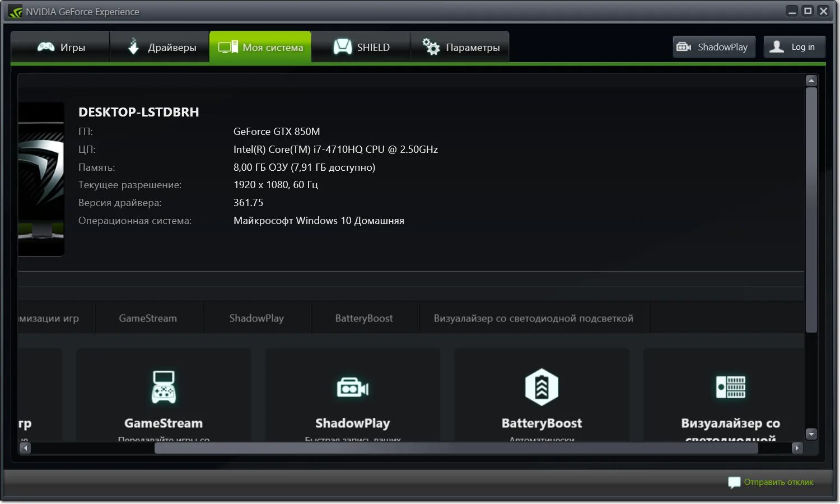This screenshot has width=840, height=504.
Task: Click the Log in button
Action: click(794, 47)
